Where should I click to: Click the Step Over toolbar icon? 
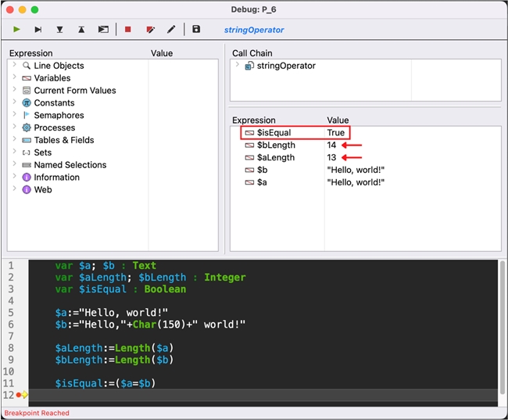click(38, 30)
